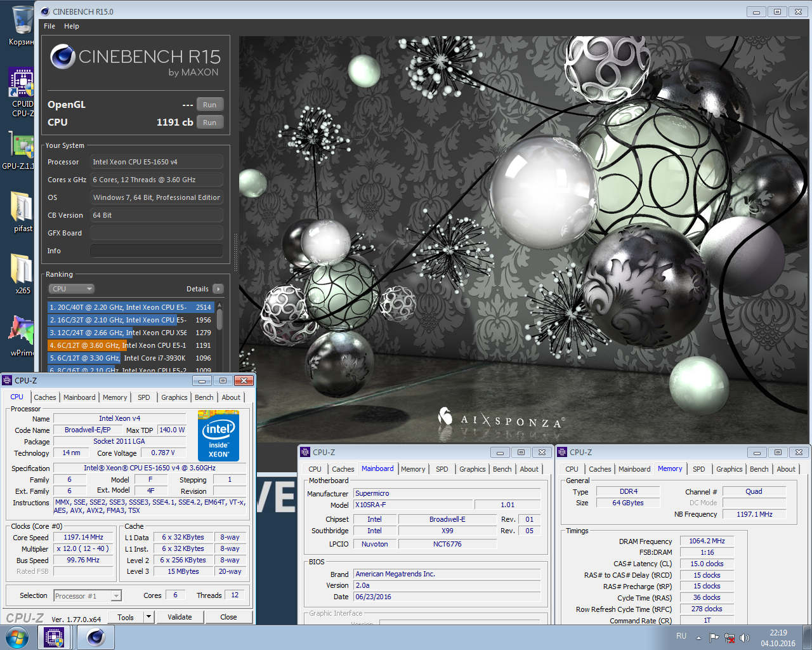The image size is (812, 650).
Task: Open the pifast folder icon
Action: [x=22, y=212]
